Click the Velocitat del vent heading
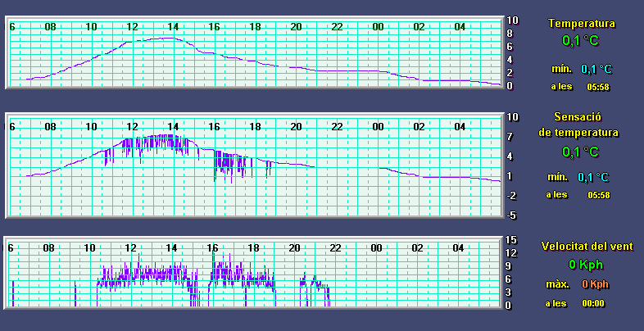 point(587,247)
